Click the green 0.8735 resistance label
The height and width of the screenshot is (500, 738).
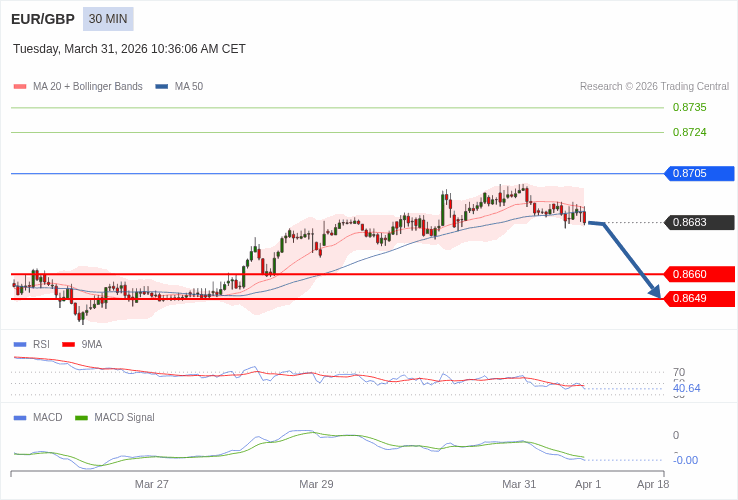click(x=689, y=108)
